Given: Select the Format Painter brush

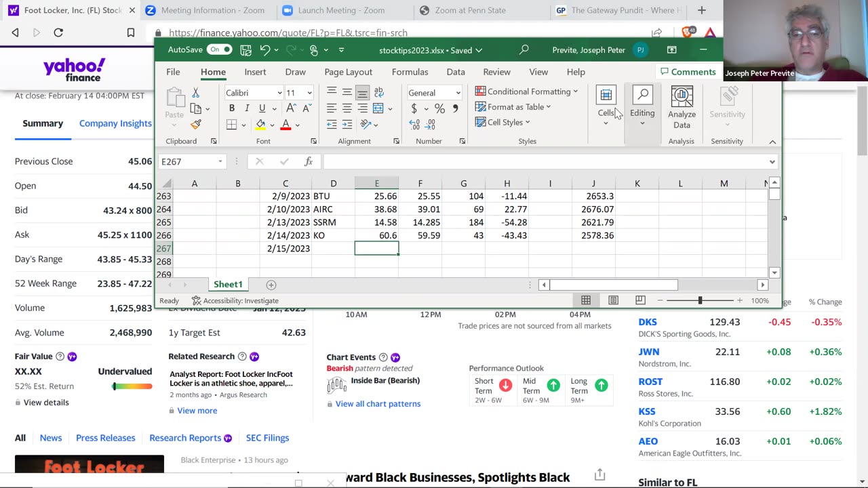Looking at the screenshot, I should point(196,125).
